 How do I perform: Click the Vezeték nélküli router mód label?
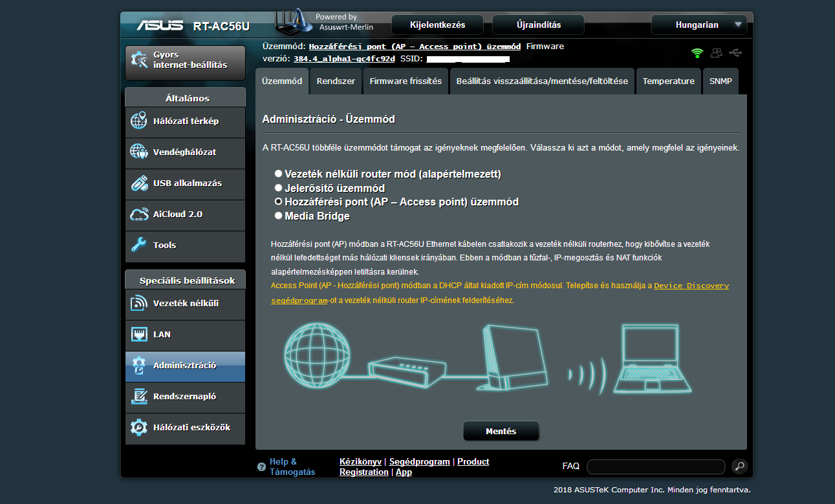tap(393, 174)
